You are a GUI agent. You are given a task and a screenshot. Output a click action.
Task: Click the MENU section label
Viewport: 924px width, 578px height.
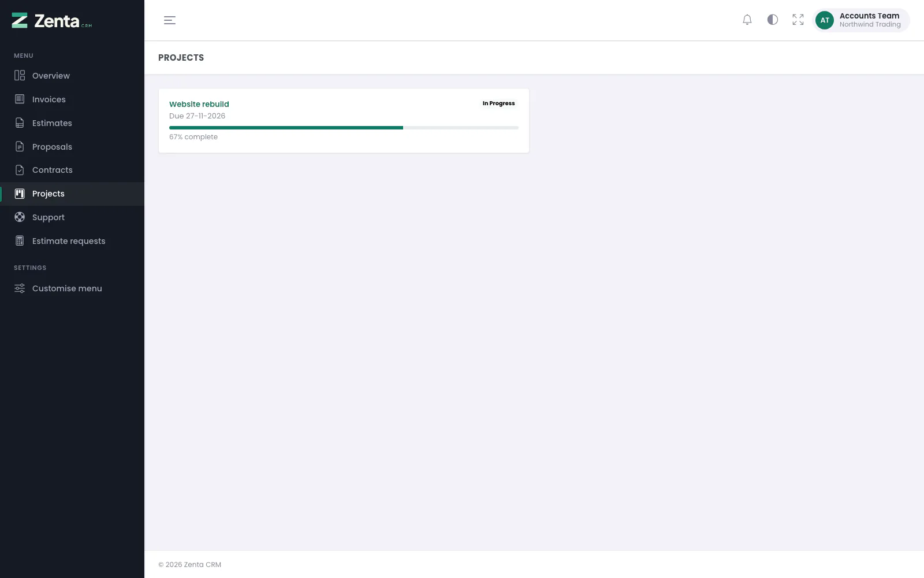point(24,55)
